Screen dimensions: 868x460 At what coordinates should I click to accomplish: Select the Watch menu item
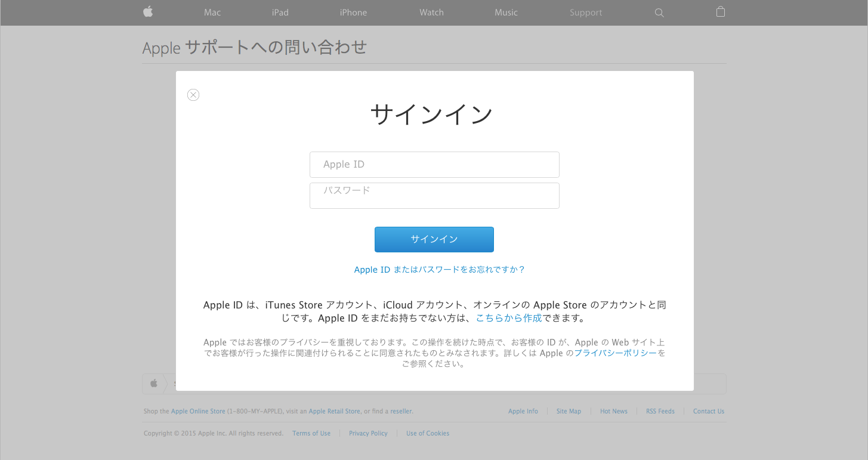coord(431,13)
